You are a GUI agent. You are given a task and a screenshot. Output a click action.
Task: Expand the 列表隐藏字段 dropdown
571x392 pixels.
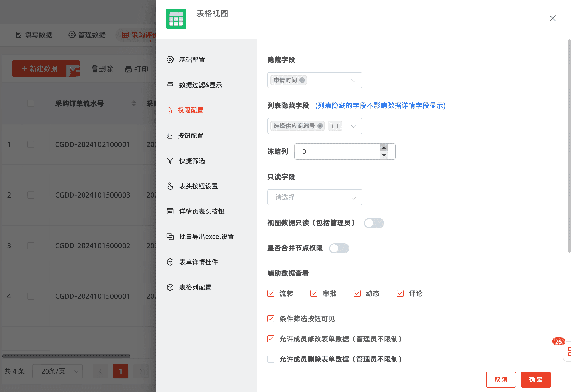point(353,126)
